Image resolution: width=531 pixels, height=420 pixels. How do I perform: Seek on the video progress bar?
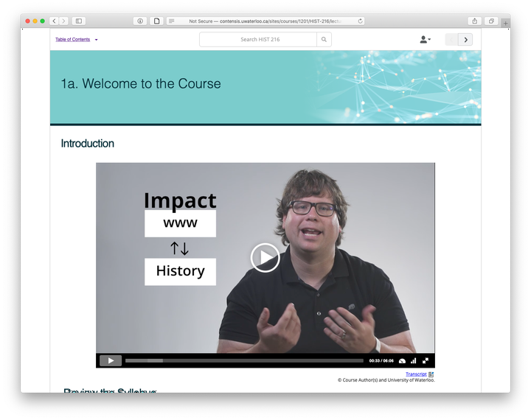point(244,361)
